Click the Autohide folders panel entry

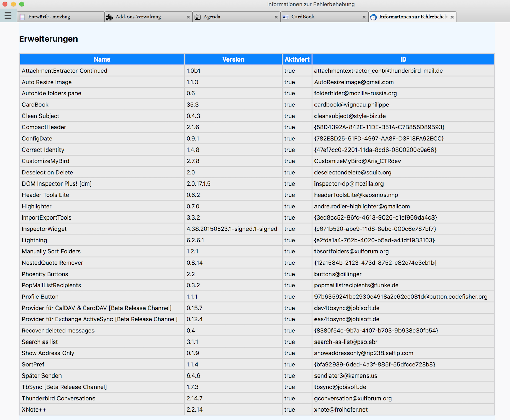[x=102, y=93]
